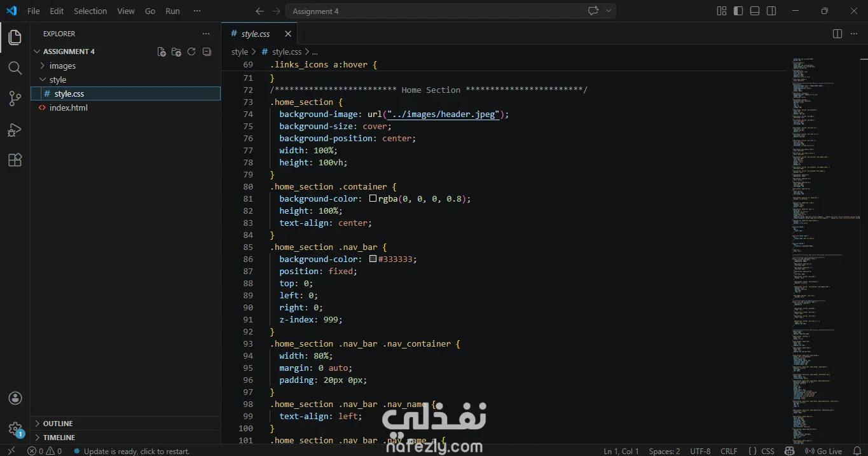Show errors and warnings in status bar
The height and width of the screenshot is (456, 868).
tap(45, 451)
